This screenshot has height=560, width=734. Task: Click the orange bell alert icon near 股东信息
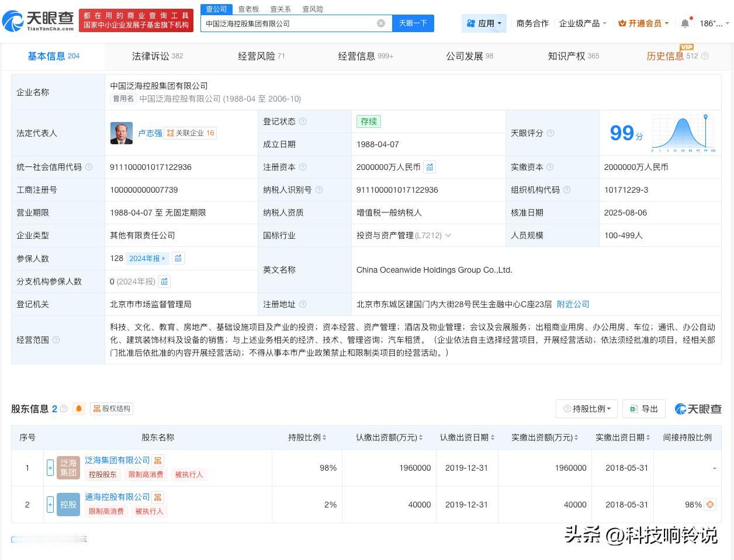tap(79, 409)
